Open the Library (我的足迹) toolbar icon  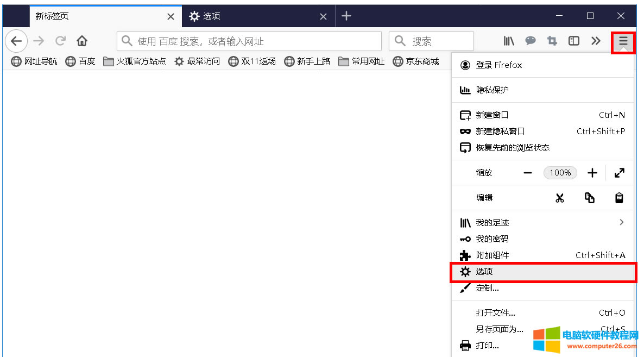tap(509, 41)
